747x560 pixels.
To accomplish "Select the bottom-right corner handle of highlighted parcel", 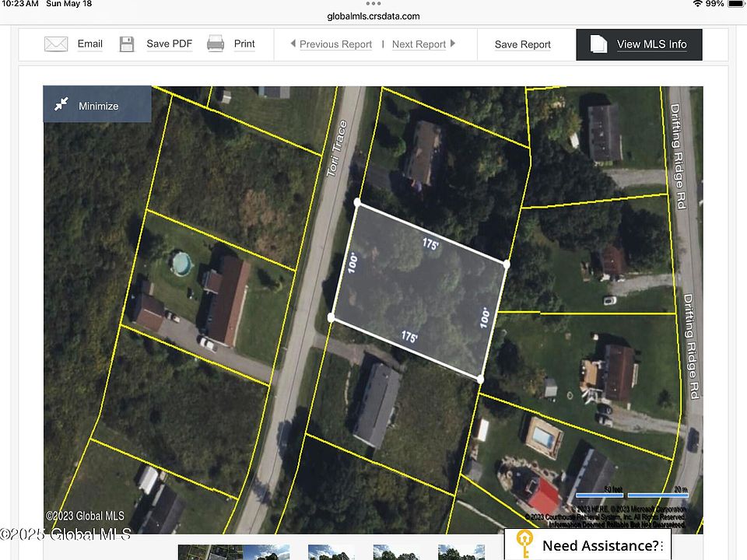I will [480, 380].
